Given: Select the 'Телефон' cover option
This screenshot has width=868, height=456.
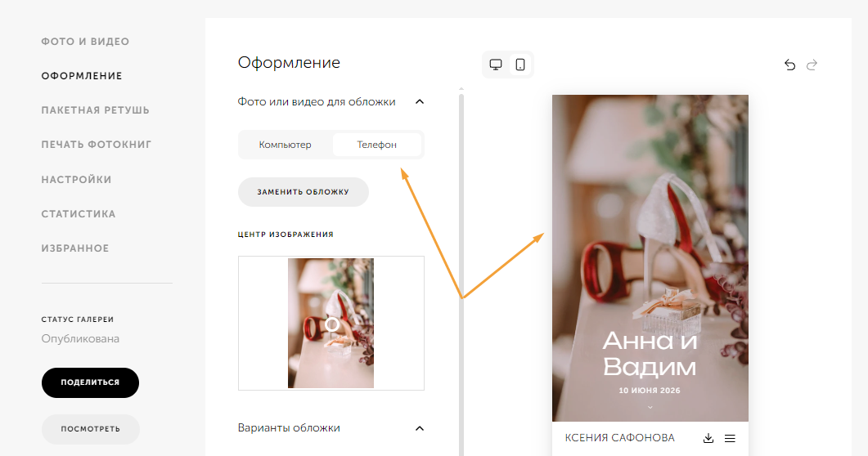Looking at the screenshot, I should coord(377,145).
